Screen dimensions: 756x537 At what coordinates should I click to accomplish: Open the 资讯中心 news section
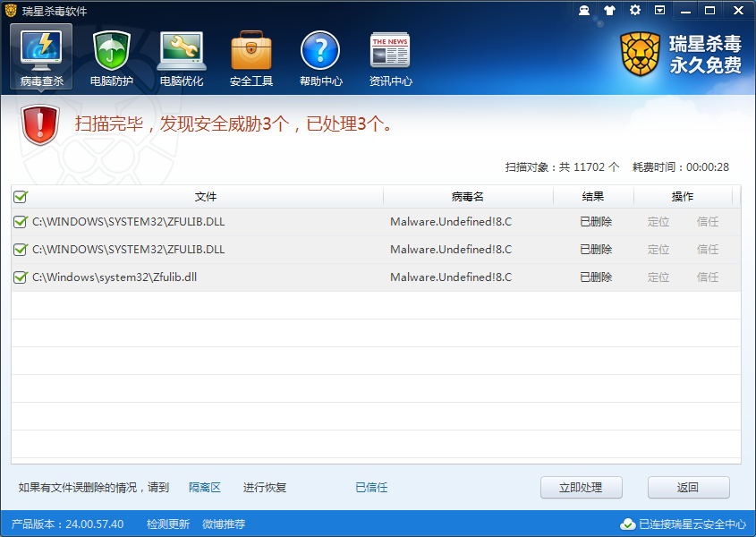point(391,57)
